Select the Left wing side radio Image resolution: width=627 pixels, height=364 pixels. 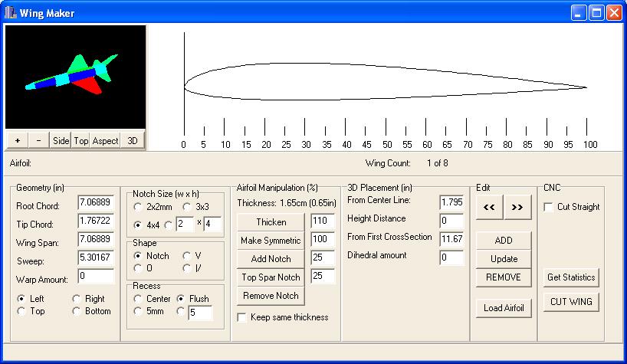click(x=21, y=299)
